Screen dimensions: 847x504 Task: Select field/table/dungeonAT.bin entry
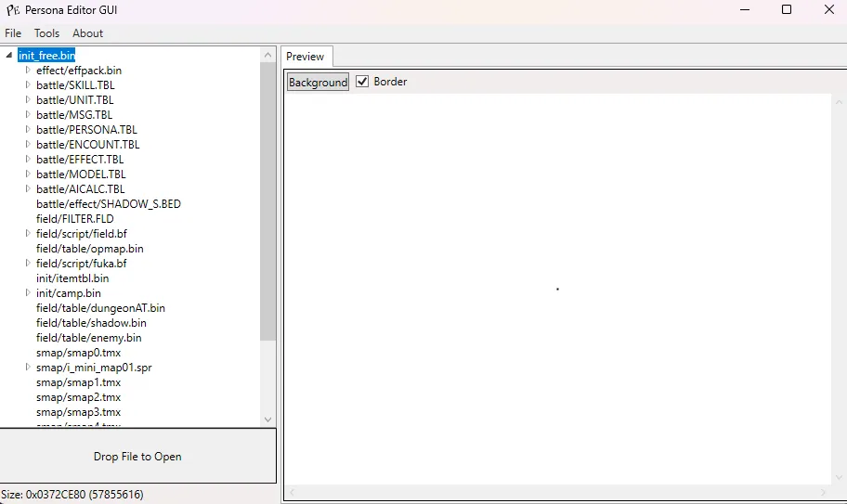[x=100, y=307]
